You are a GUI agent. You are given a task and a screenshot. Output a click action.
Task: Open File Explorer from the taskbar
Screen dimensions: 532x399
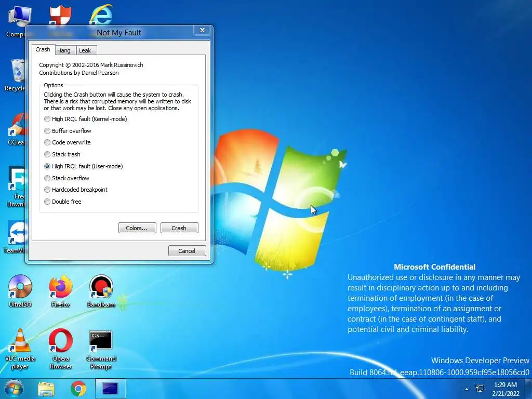pos(46,389)
